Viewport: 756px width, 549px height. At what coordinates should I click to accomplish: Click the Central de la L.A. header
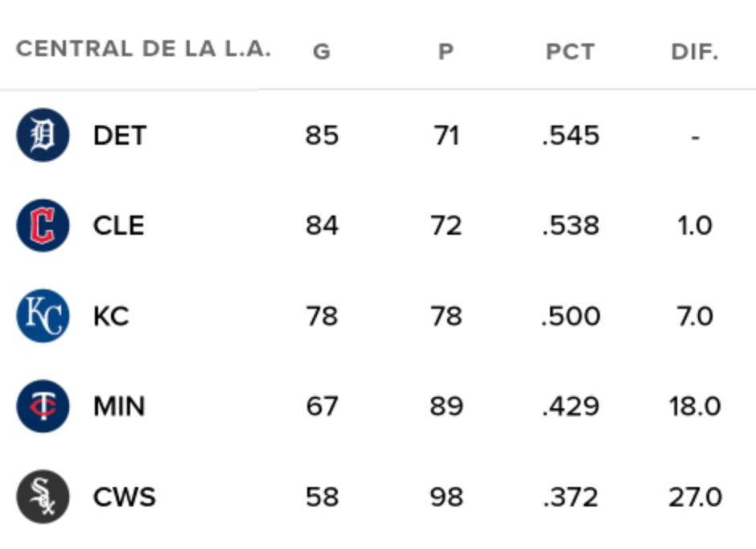[x=143, y=49]
